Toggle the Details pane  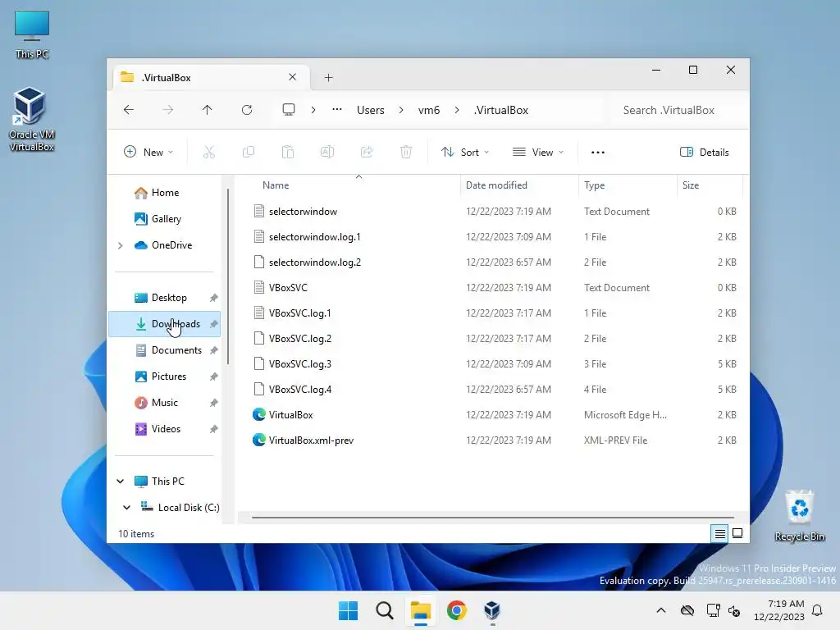705,152
